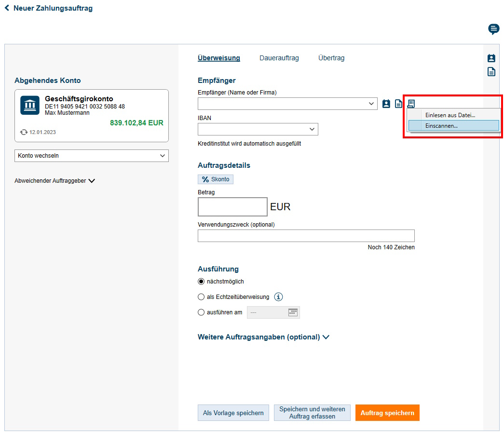
Task: Select "als Echtzeitüberweisung" radio option
Action: click(202, 297)
